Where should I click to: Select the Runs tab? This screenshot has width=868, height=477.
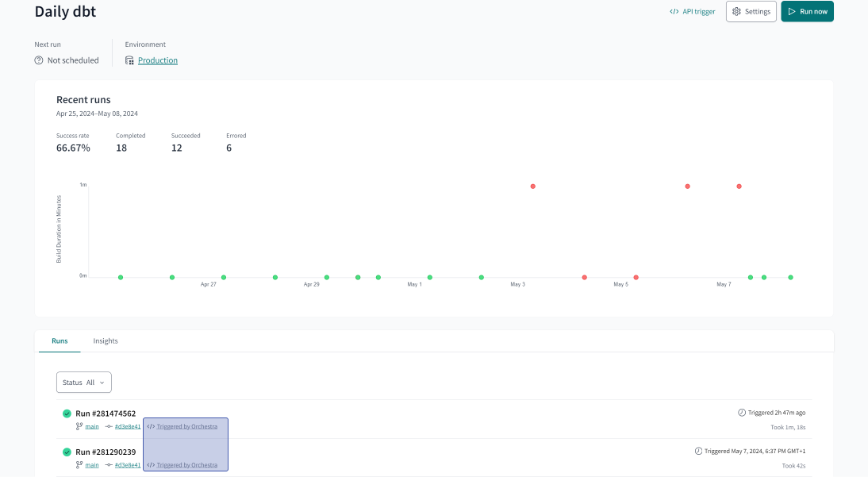[60, 341]
